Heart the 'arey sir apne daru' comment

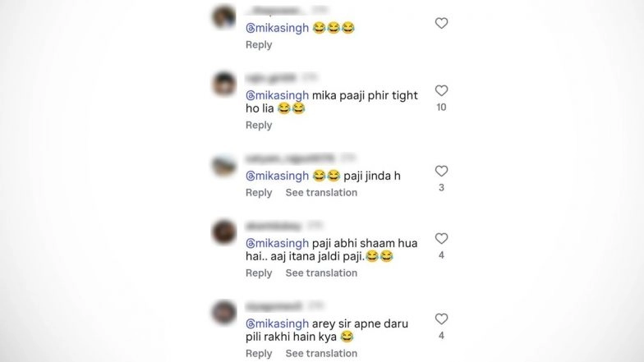[x=442, y=318]
